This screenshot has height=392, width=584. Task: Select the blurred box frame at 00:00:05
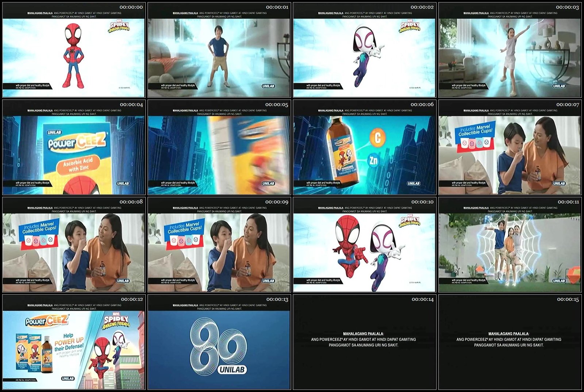pyautogui.click(x=219, y=147)
